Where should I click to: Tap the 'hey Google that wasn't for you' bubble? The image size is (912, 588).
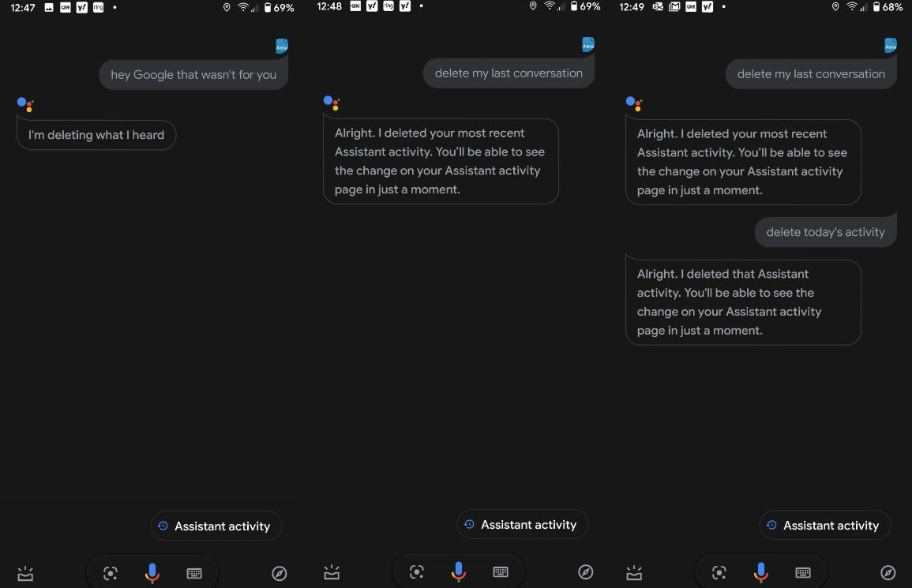pyautogui.click(x=193, y=74)
